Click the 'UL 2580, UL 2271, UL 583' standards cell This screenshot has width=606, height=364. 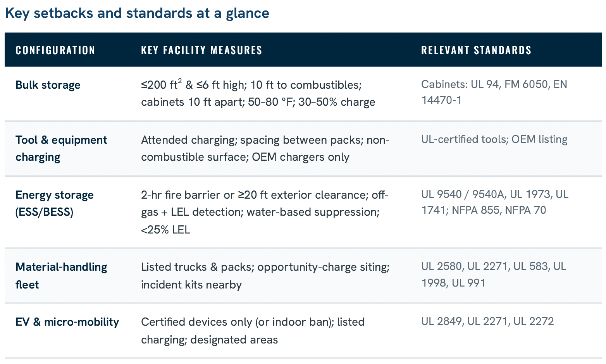tap(494, 274)
